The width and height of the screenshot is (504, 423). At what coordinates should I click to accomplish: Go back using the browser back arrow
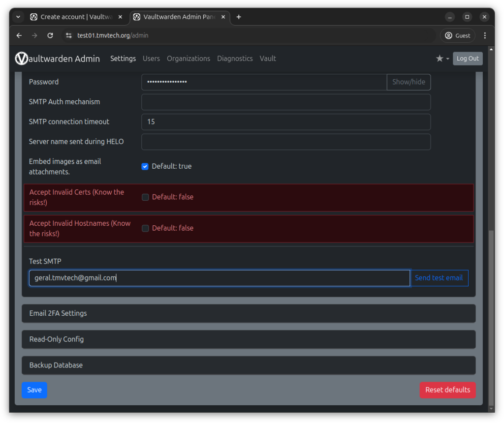[19, 35]
